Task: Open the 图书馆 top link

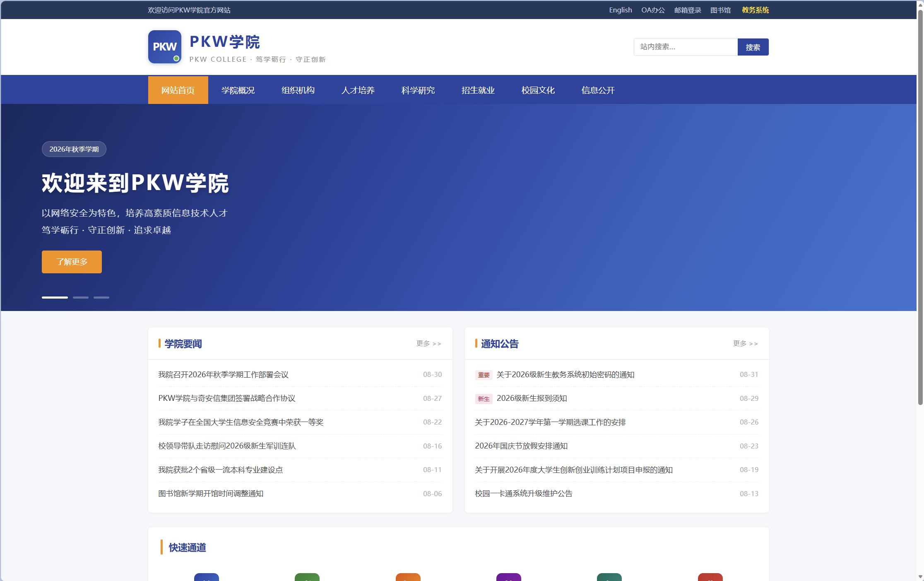Action: coord(720,10)
